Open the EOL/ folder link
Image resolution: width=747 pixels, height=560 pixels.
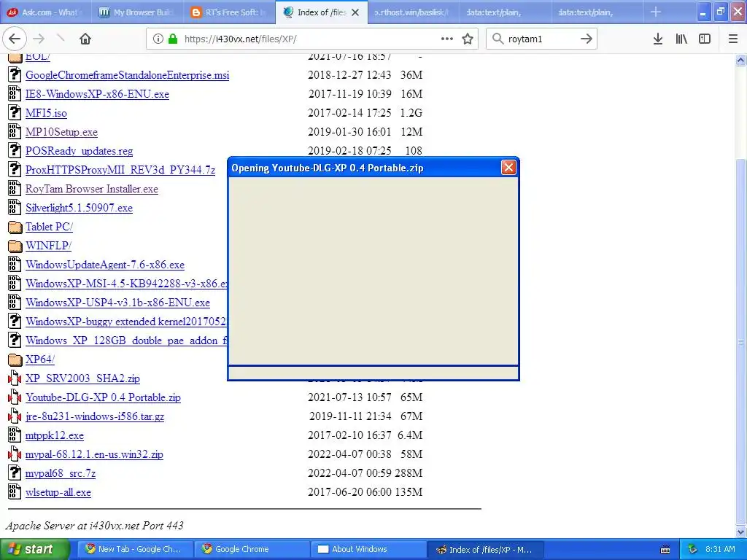click(x=38, y=57)
